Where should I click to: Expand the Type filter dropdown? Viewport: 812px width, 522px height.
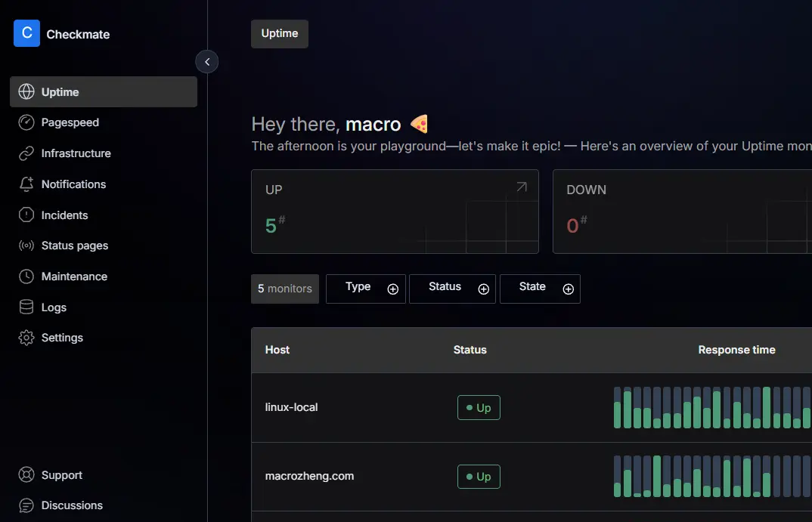[x=366, y=289]
